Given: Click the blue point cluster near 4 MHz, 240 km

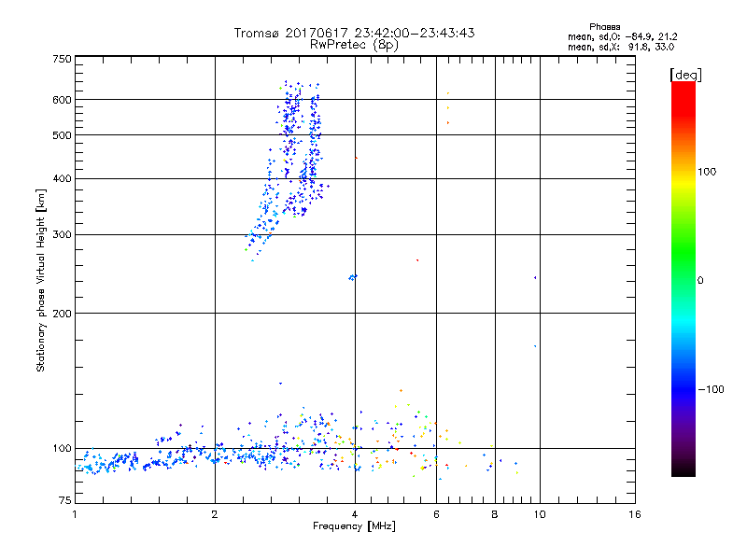Looking at the screenshot, I should (x=353, y=277).
